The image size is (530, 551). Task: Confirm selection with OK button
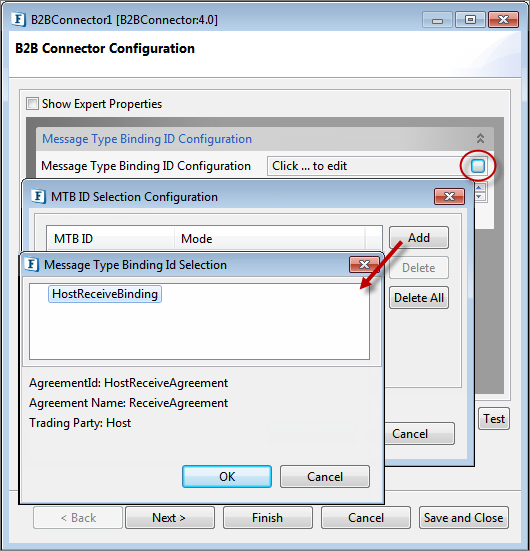pyautogui.click(x=227, y=477)
